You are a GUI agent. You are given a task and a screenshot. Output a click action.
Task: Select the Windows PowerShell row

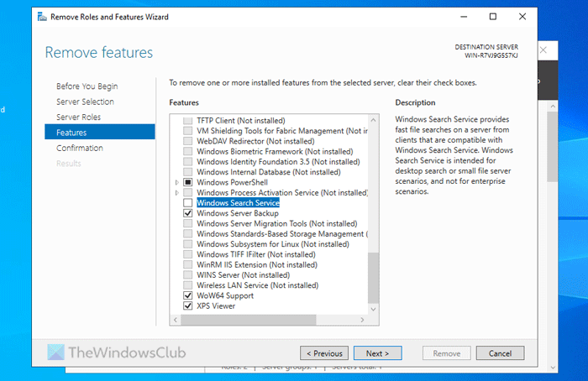click(232, 182)
